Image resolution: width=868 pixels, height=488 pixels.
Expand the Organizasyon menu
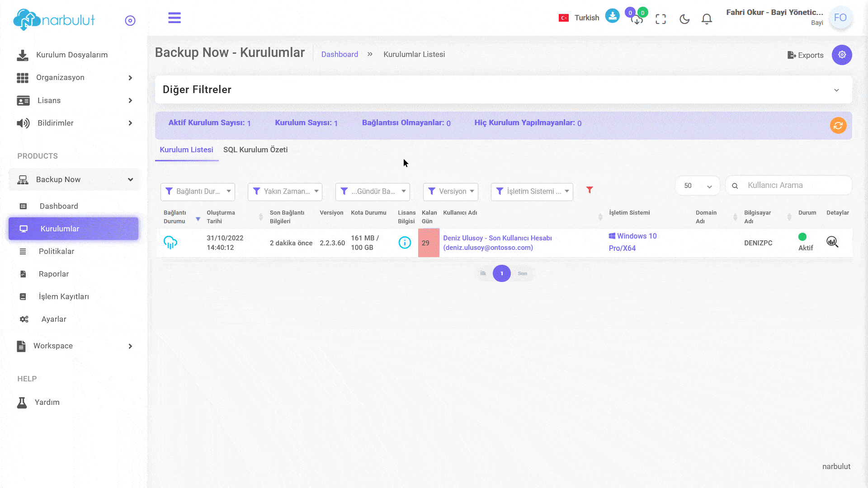tap(75, 78)
